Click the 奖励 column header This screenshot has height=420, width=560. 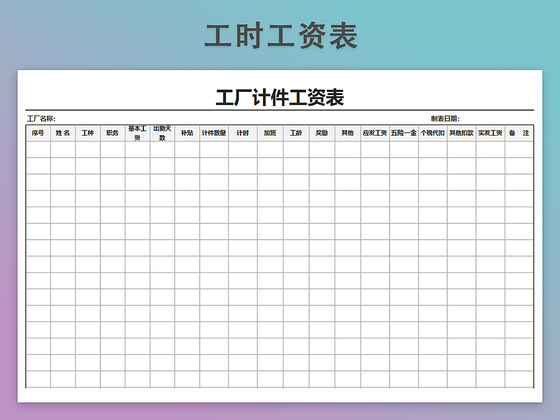tap(322, 133)
